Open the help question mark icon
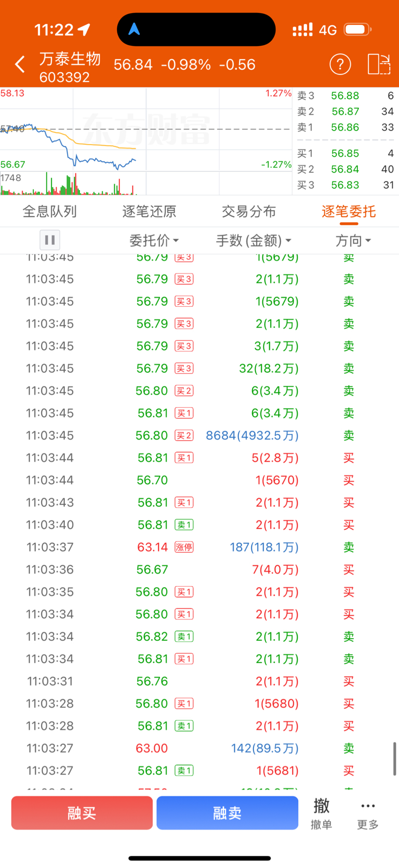 [340, 64]
